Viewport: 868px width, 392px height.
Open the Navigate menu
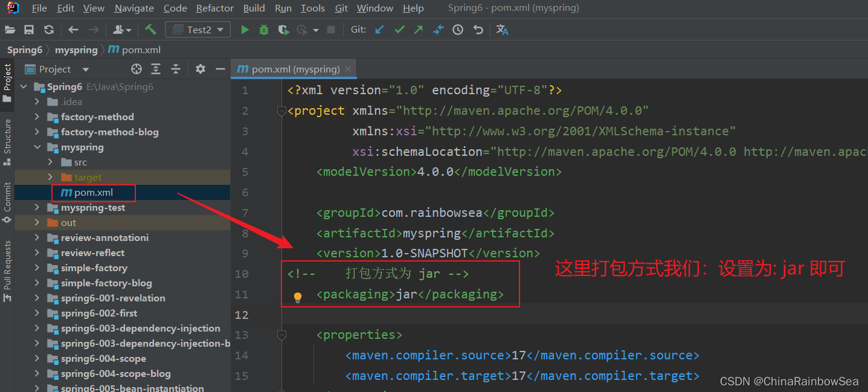tap(134, 8)
